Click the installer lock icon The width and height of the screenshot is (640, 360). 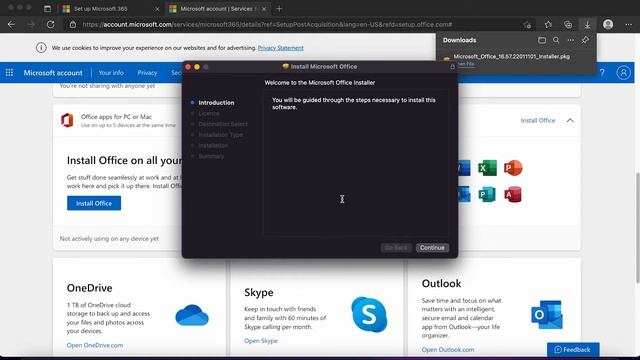click(452, 67)
